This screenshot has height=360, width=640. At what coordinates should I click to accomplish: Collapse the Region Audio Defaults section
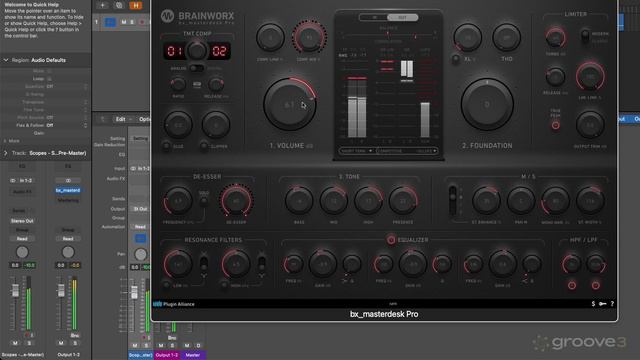point(6,60)
